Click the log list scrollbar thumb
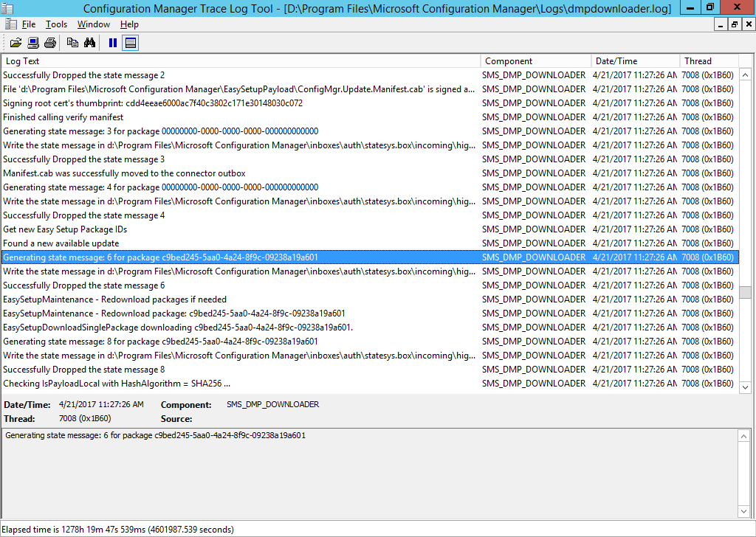 (x=745, y=292)
